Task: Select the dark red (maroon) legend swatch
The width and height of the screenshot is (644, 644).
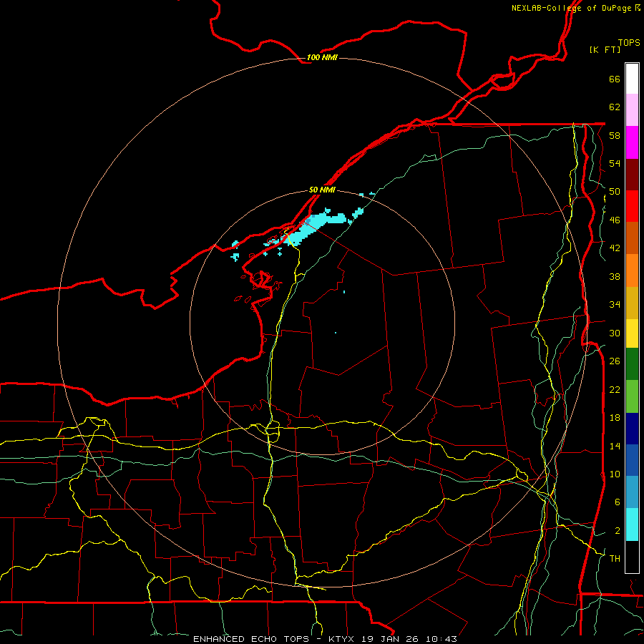Action: (x=632, y=175)
